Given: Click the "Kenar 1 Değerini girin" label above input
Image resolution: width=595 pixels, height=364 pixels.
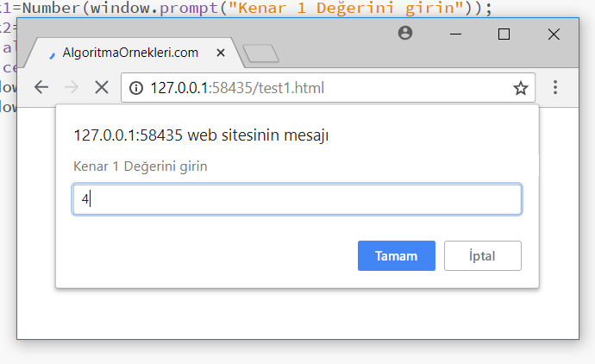Looking at the screenshot, I should (x=141, y=166).
